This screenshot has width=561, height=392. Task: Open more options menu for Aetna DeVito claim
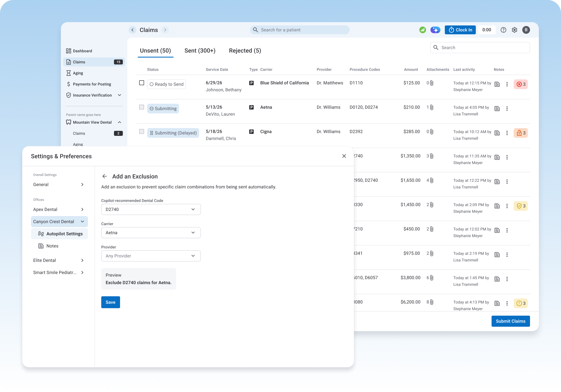(507, 109)
